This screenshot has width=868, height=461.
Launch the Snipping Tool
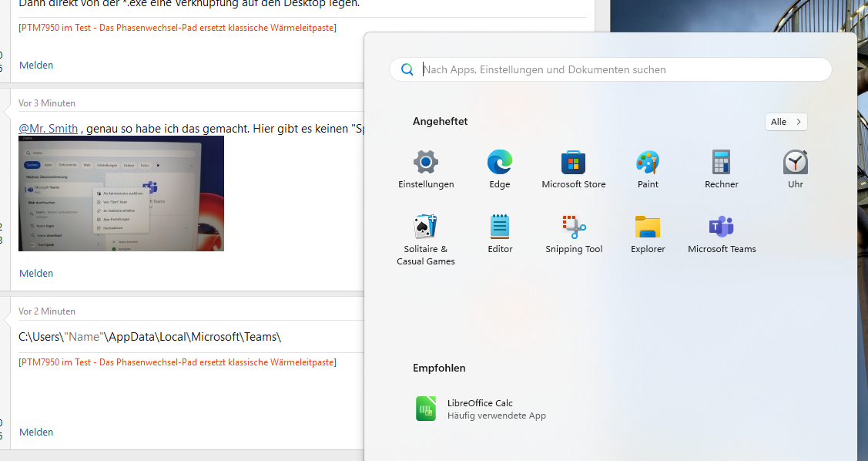[574, 234]
